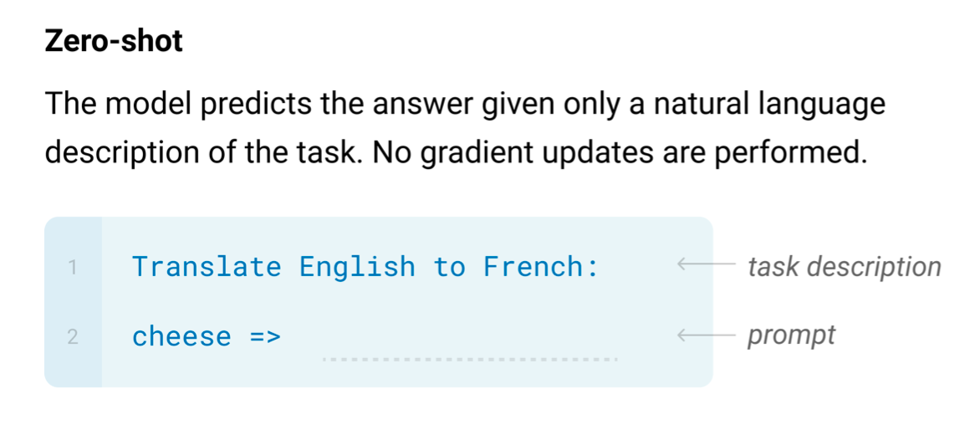Select the Zero-shot heading

point(114,41)
